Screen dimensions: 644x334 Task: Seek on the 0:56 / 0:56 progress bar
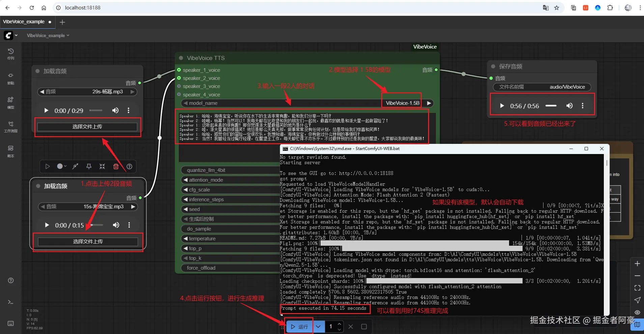click(x=551, y=106)
